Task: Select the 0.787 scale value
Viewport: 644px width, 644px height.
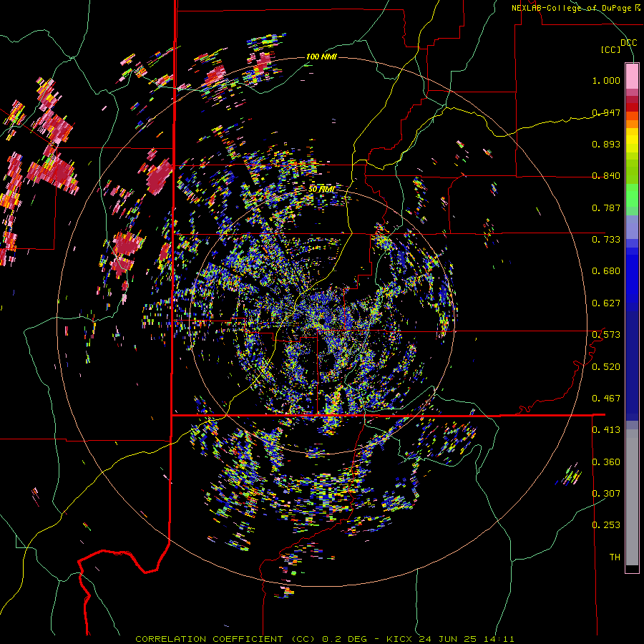Action: pos(606,208)
